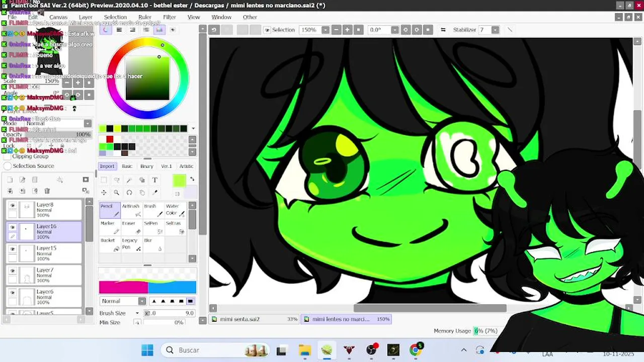Choose the Eraser tool
Viewport: 644px width, 362px height.
click(131, 227)
